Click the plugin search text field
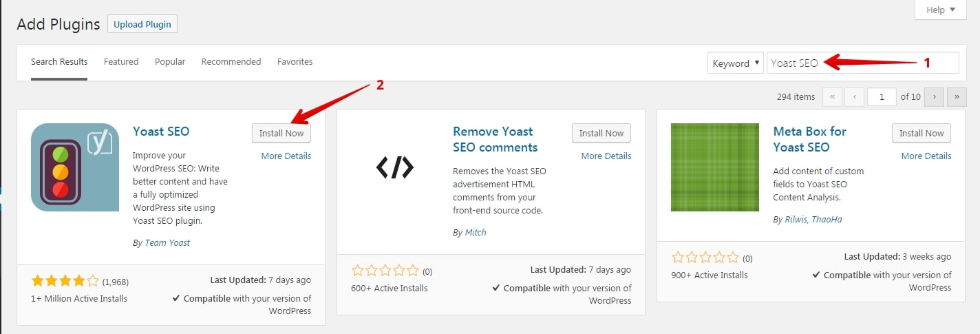Viewport: 980px width, 334px height. (862, 63)
